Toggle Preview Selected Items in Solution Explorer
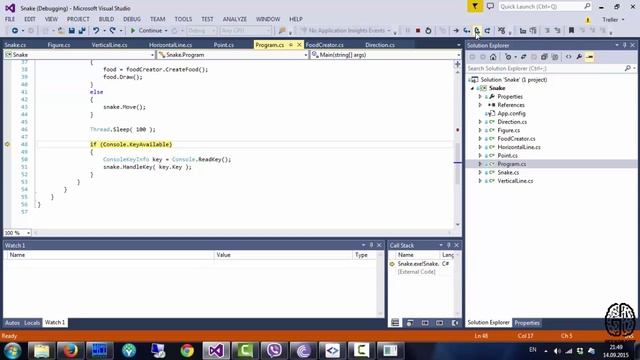The width and height of the screenshot is (640, 360). point(589,57)
